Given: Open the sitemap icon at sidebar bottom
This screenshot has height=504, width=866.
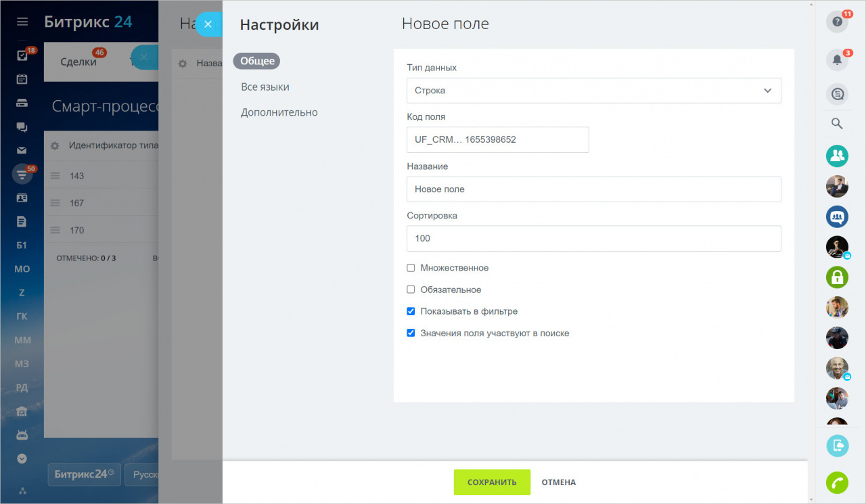Looking at the screenshot, I should click(x=22, y=490).
